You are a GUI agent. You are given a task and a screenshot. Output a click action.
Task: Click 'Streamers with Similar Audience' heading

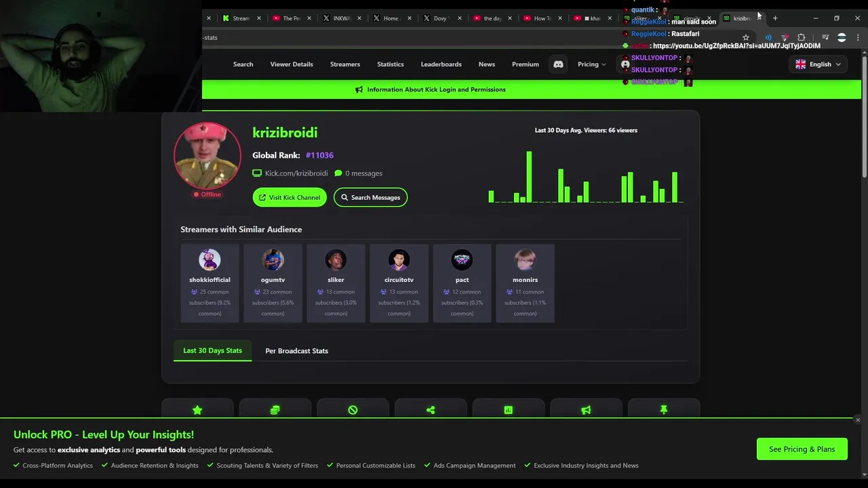point(241,229)
